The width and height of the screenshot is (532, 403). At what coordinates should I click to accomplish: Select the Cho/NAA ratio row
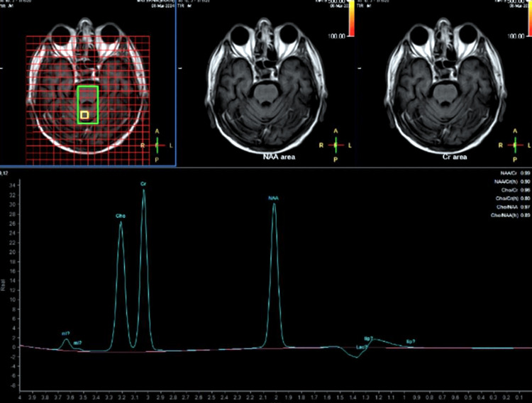pos(514,207)
